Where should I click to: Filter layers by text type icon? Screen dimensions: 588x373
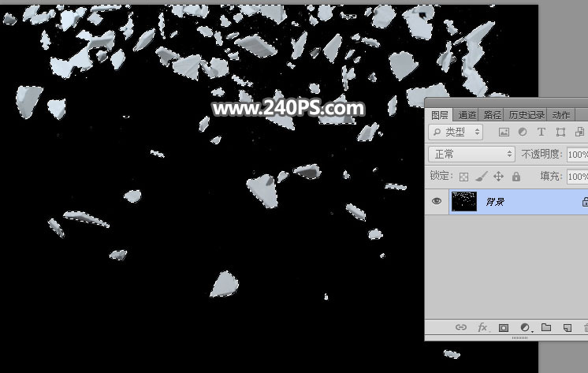coord(541,132)
